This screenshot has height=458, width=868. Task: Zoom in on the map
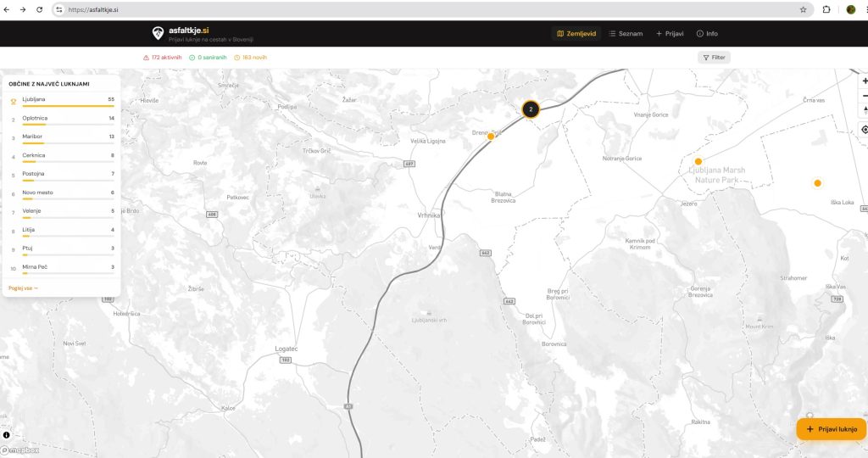coord(864,81)
